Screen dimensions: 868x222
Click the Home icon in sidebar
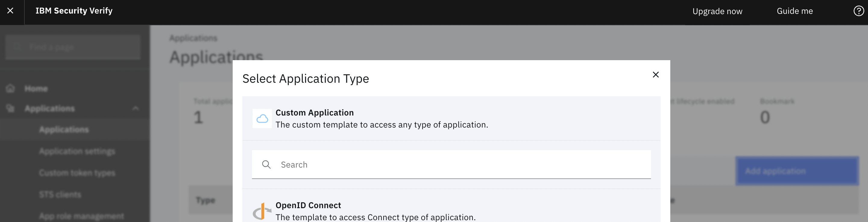click(11, 88)
